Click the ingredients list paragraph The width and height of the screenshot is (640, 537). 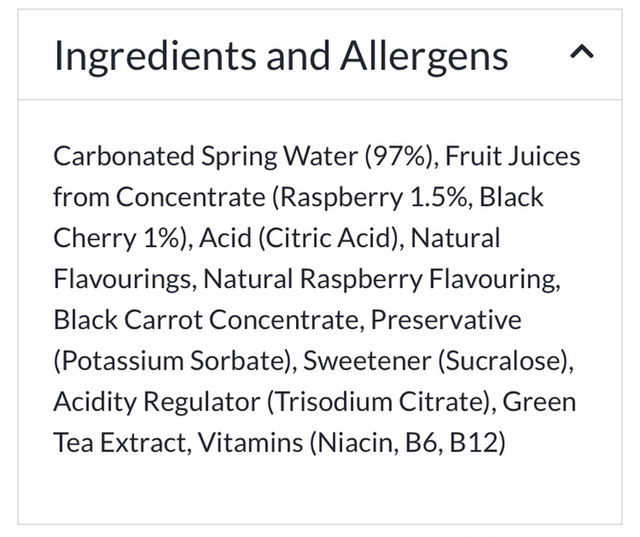316,298
